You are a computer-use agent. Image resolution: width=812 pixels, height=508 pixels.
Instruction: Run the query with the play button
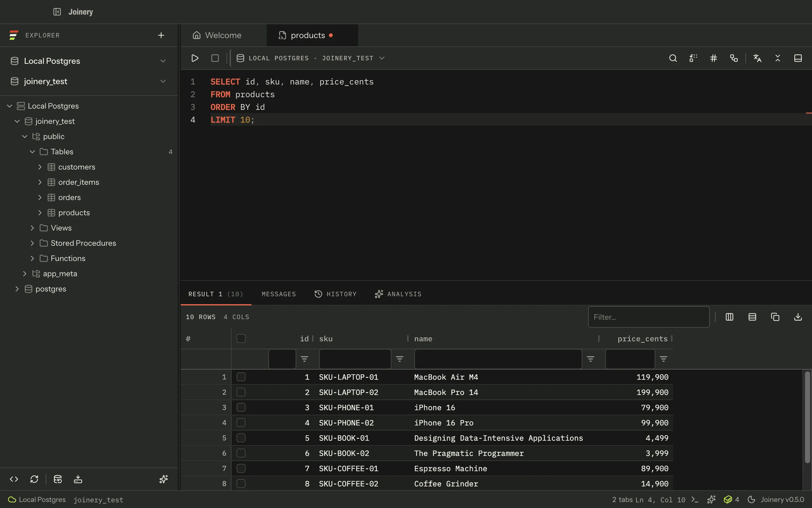click(x=195, y=58)
